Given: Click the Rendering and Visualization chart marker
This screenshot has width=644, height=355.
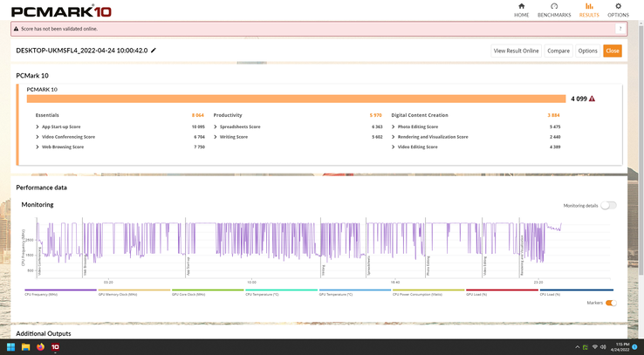Looking at the screenshot, I should coord(522,255).
